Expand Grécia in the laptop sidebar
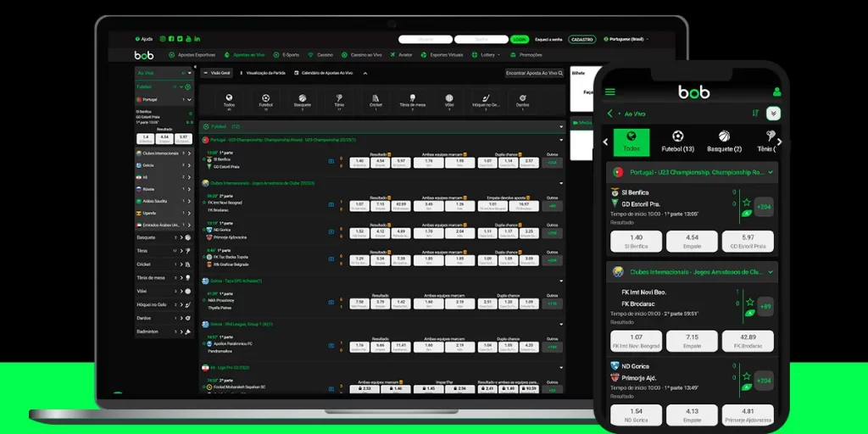The width and height of the screenshot is (868, 434). [x=191, y=165]
